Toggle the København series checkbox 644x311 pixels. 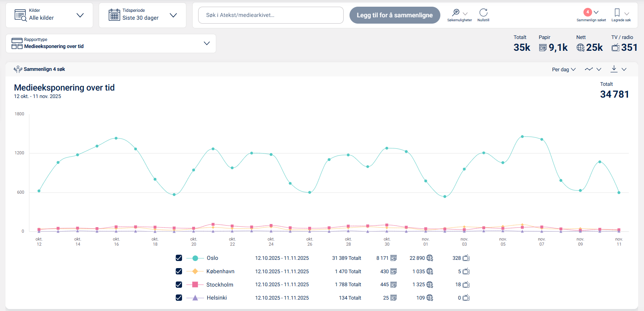click(x=179, y=271)
